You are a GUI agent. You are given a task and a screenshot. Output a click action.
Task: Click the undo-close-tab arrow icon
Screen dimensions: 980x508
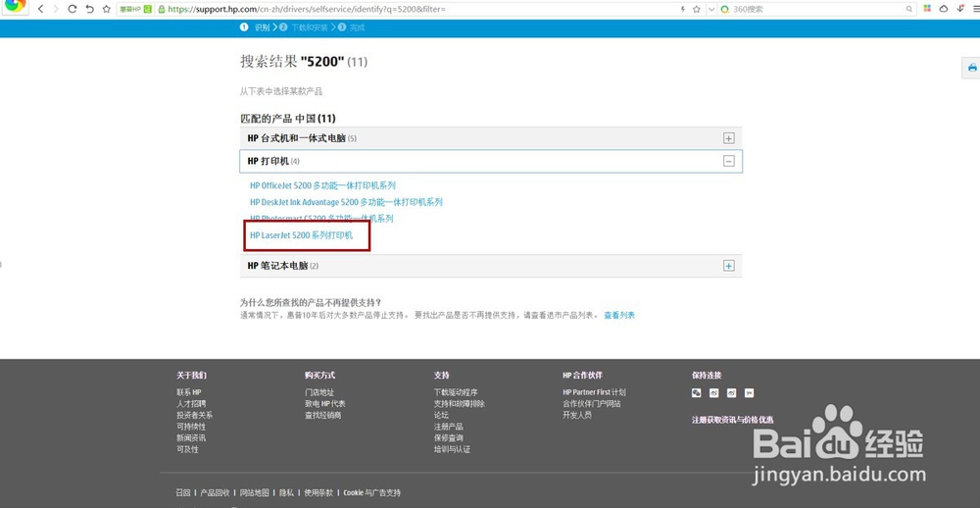coord(90,10)
